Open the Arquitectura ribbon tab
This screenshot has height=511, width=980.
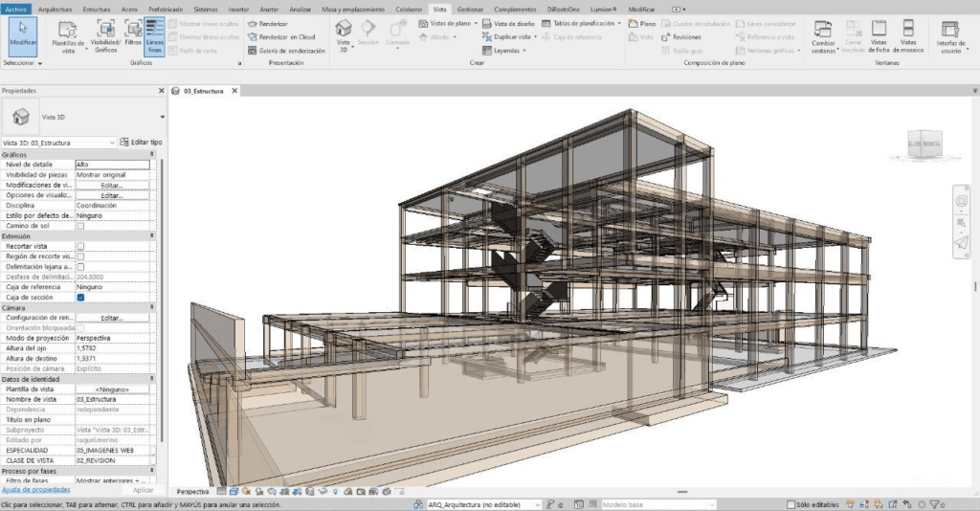click(x=55, y=9)
